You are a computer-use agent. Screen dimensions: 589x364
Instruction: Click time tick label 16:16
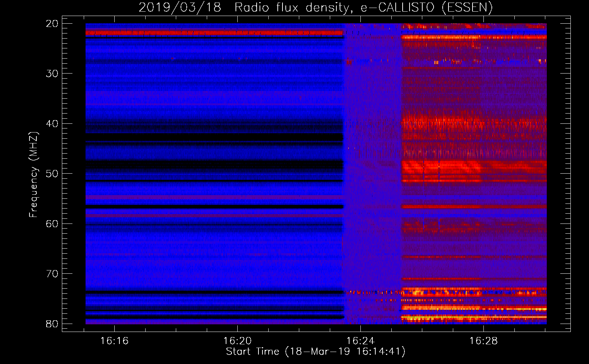pyautogui.click(x=114, y=341)
